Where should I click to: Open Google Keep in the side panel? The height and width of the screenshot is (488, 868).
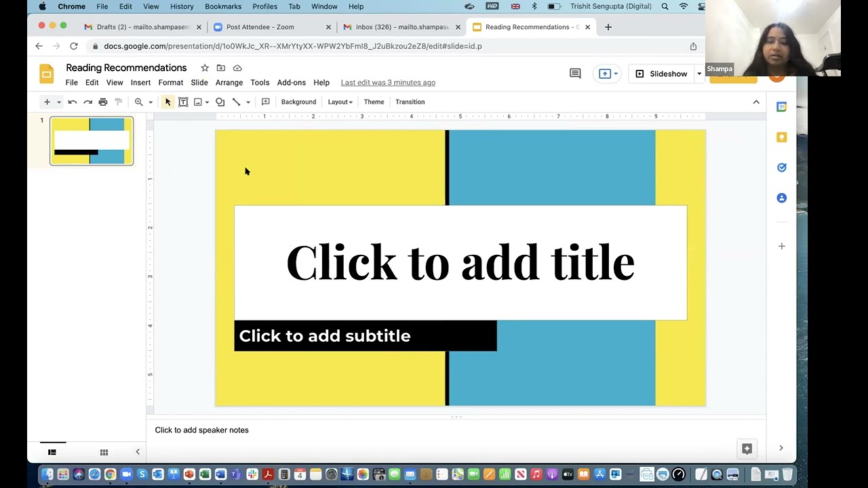point(781,137)
